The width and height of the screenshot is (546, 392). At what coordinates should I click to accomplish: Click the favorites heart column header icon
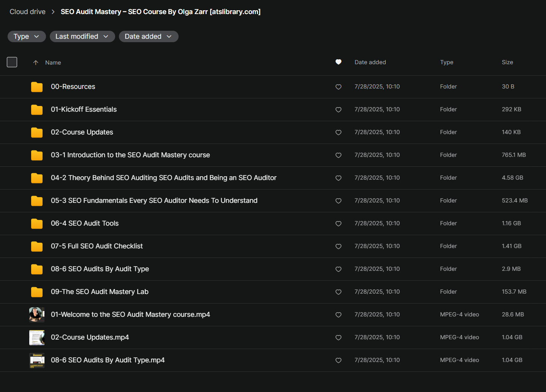pyautogui.click(x=338, y=62)
